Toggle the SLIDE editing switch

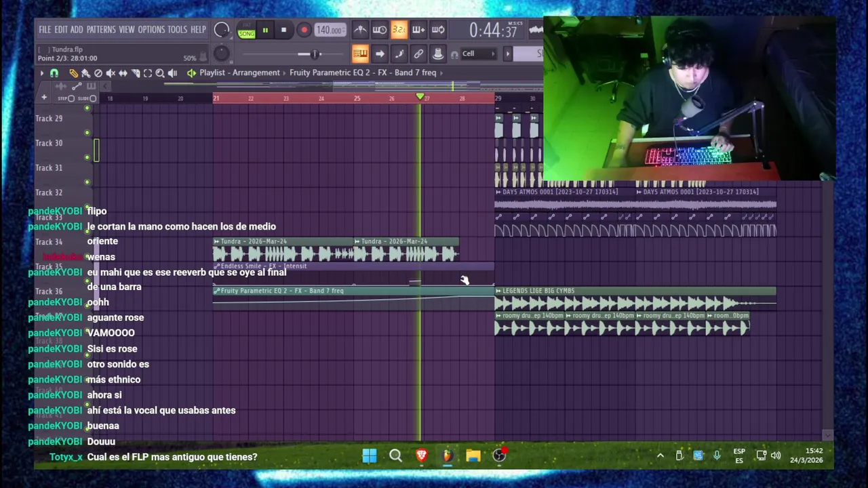pos(93,98)
